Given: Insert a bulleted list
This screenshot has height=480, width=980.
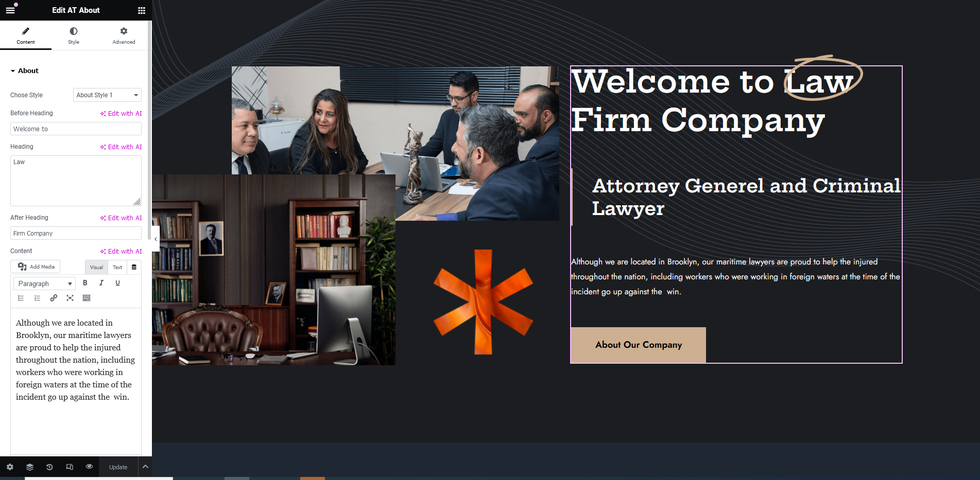Looking at the screenshot, I should (x=21, y=298).
